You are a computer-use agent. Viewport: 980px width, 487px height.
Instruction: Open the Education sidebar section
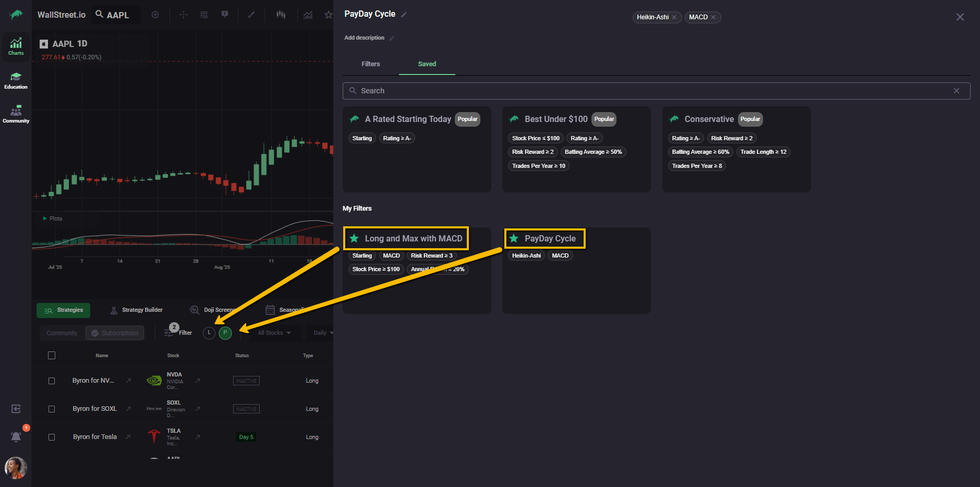pyautogui.click(x=16, y=80)
